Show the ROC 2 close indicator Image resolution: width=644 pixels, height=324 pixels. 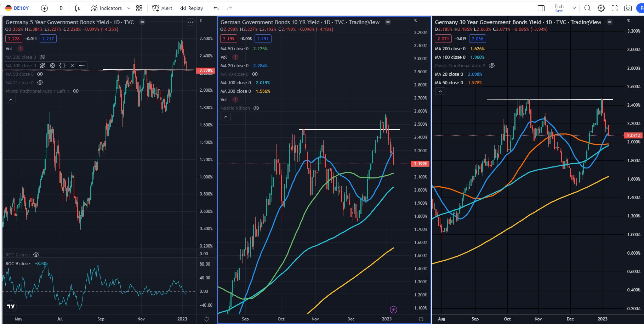(36, 255)
